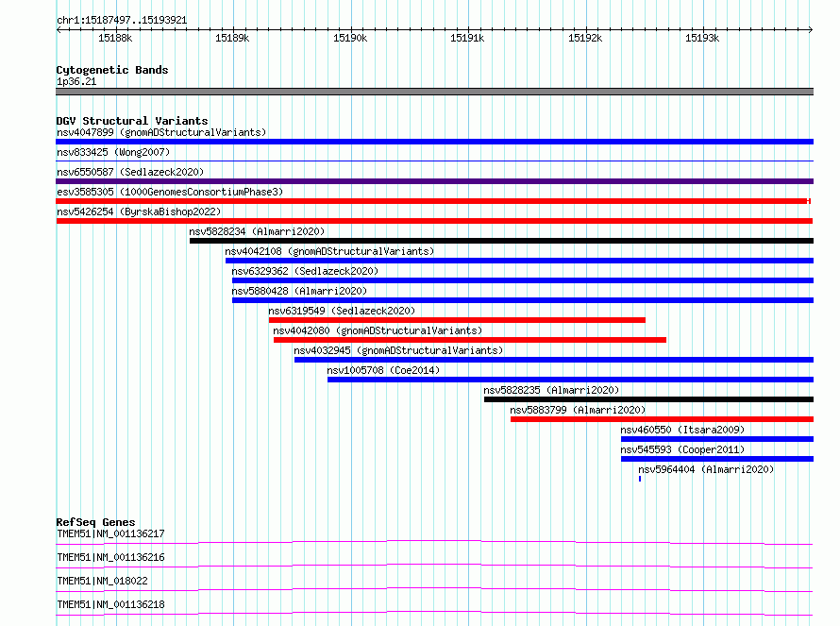Screen dimensions: 840x626
Task: Click the red bar of nsv5426254
Action: coord(434,221)
